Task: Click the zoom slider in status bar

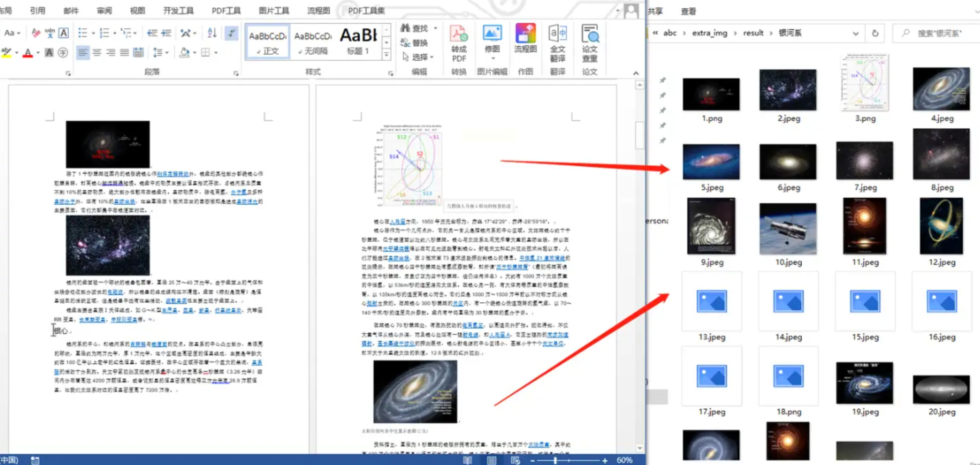Action: coord(555,460)
